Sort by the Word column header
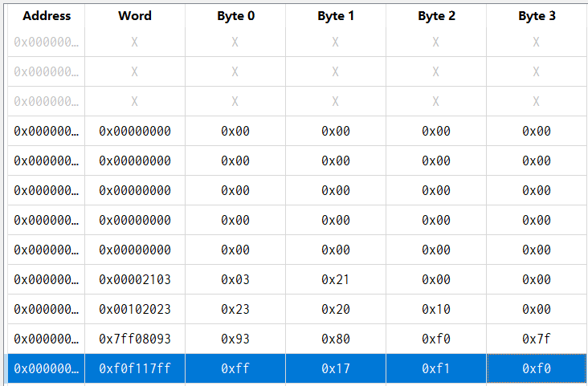This screenshot has width=588, height=386. tap(135, 16)
